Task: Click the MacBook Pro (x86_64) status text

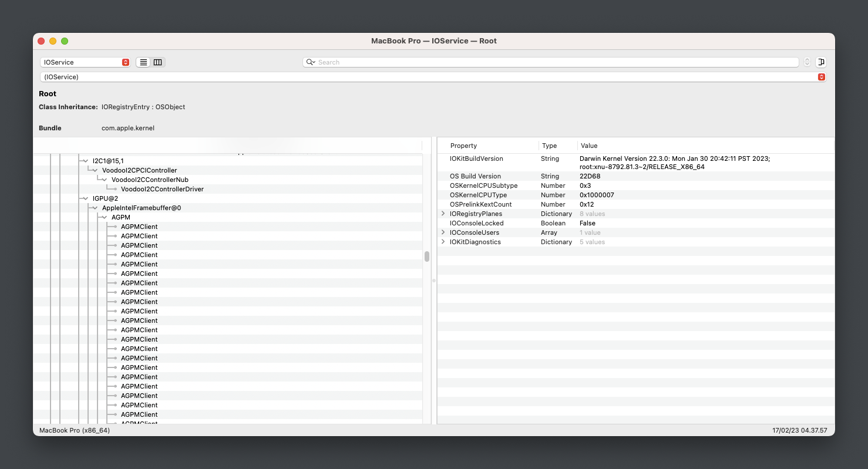Action: (75, 430)
